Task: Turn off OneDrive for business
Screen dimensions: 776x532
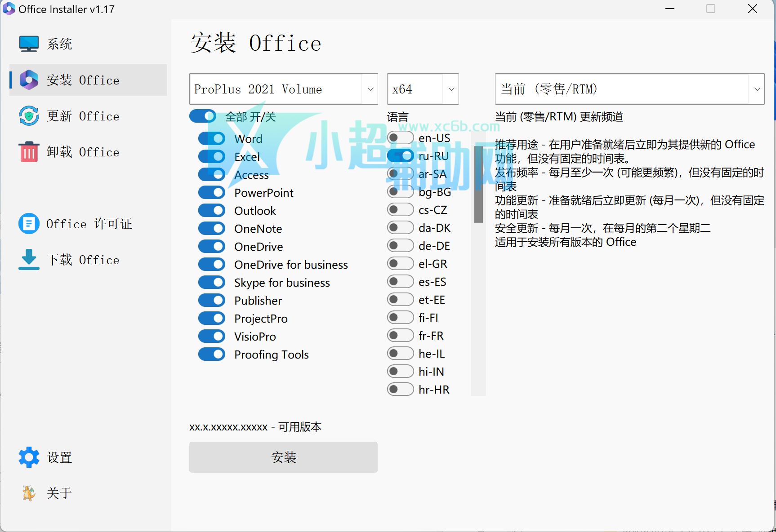Action: (x=212, y=264)
